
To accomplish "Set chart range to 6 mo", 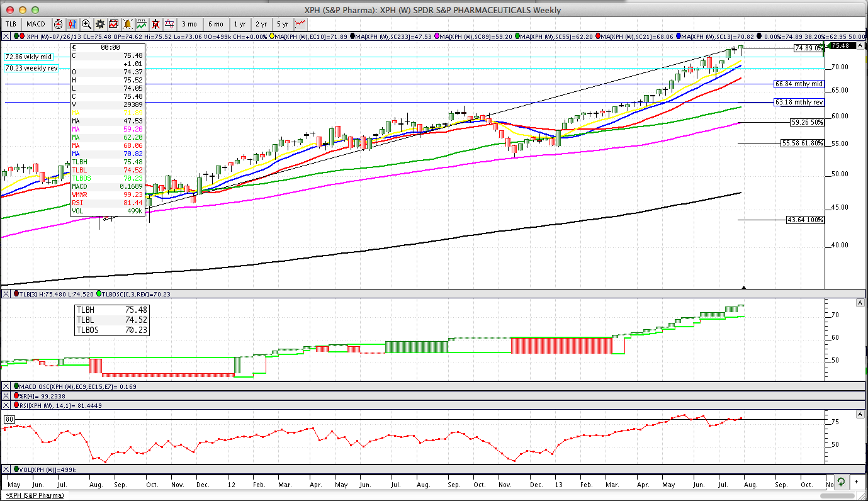I will 215,24.
